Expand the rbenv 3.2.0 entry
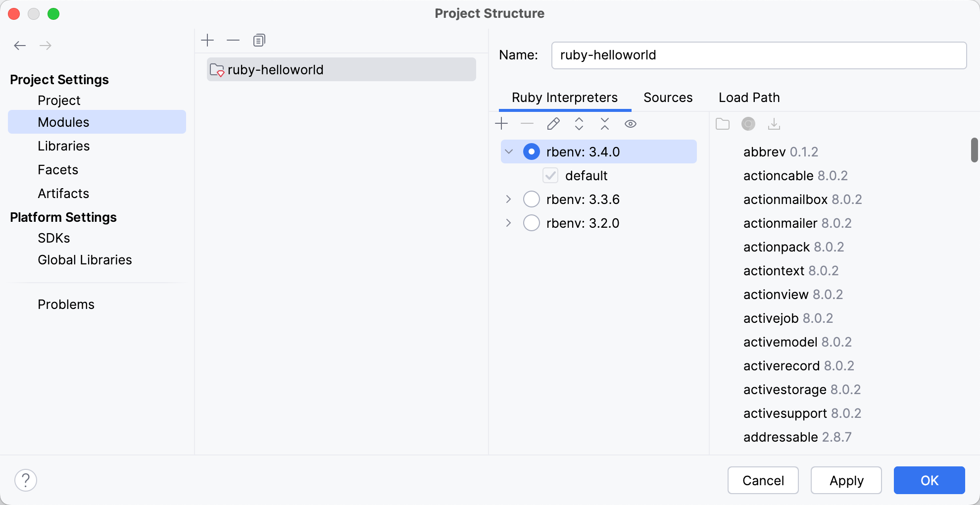Viewport: 980px width, 505px height. [508, 223]
